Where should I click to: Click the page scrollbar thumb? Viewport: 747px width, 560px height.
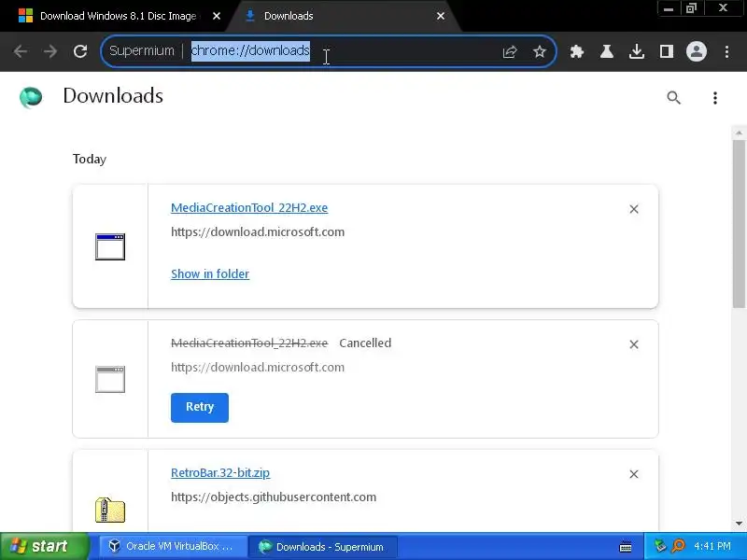coord(739,224)
